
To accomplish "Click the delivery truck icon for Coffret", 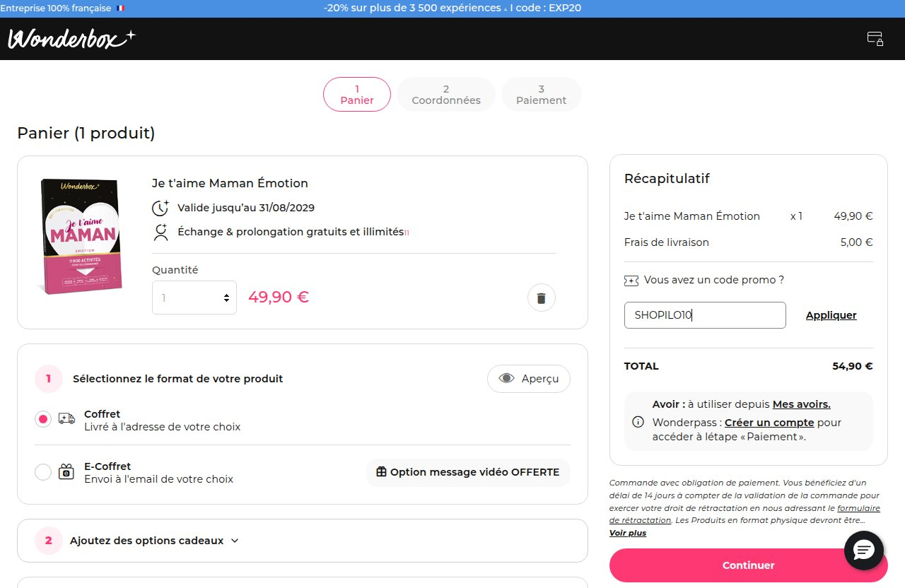I will (x=66, y=418).
